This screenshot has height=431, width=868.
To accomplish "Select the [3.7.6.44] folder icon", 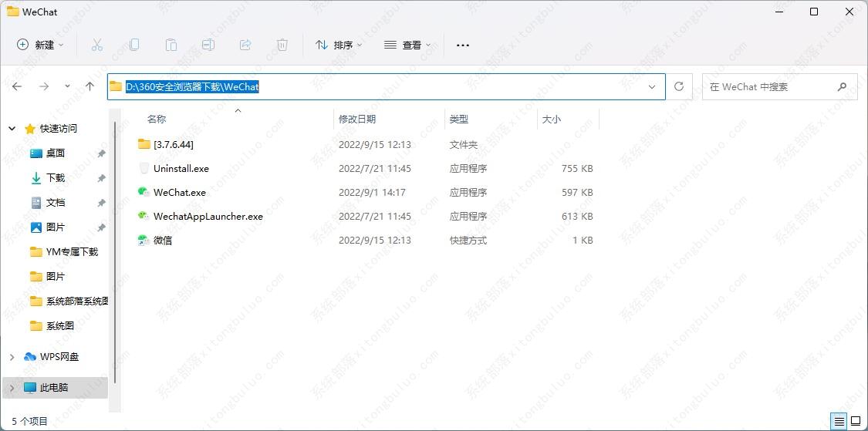I will [144, 144].
